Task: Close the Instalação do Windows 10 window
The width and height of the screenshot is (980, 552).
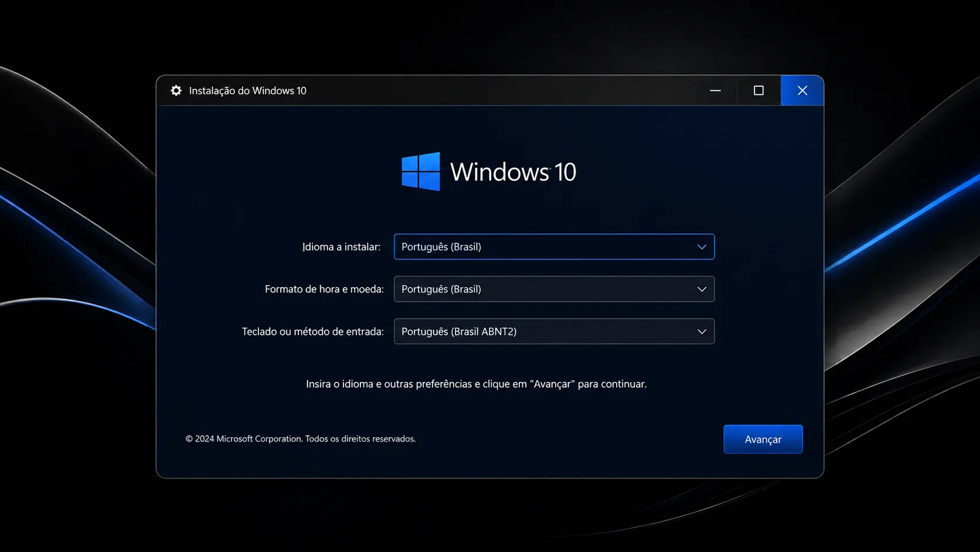Action: click(x=802, y=90)
